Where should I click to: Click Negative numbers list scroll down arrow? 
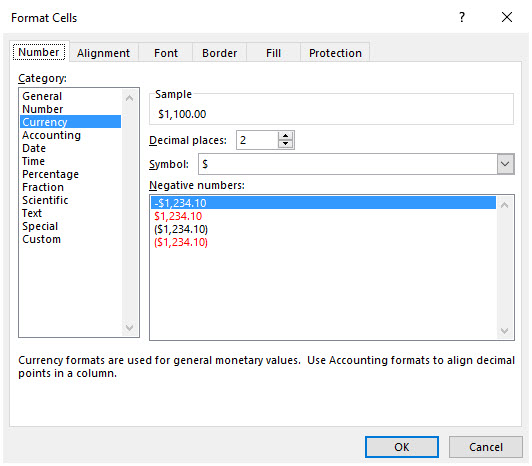505,331
